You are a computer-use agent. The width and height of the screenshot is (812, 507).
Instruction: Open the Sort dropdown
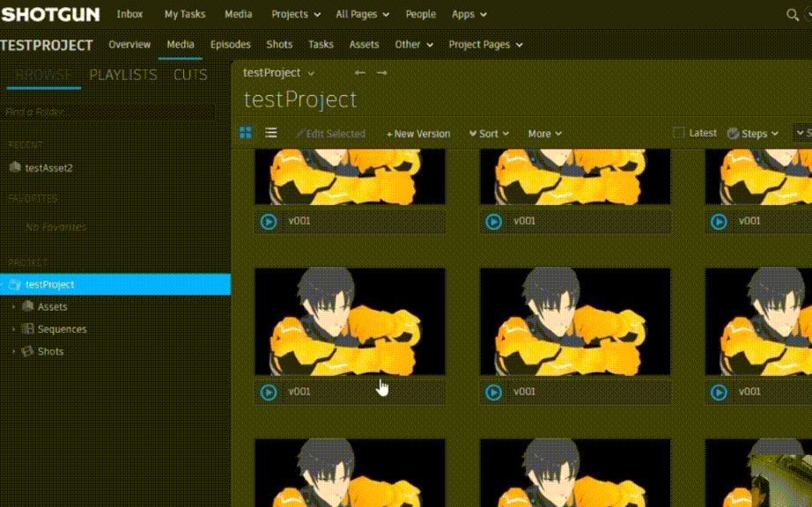(x=489, y=134)
